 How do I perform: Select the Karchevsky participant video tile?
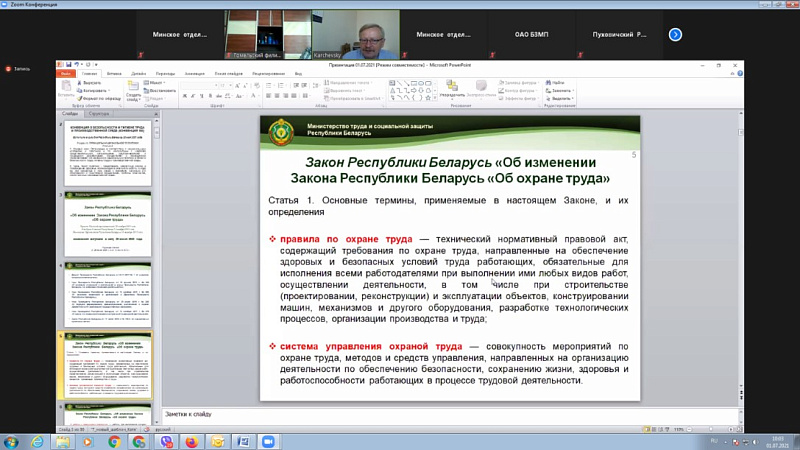coord(356,34)
